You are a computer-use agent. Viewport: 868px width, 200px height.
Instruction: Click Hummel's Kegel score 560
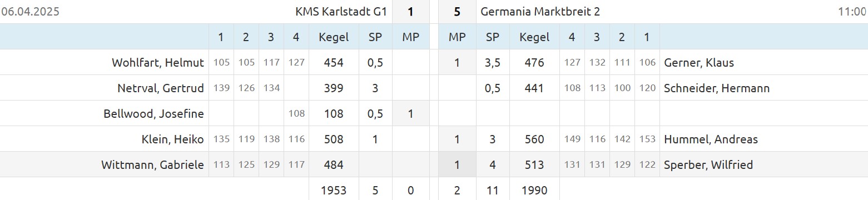tap(534, 139)
